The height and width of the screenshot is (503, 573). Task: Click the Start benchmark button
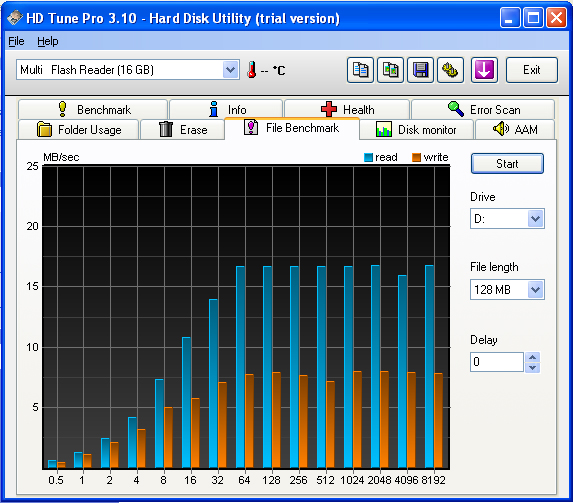507,163
